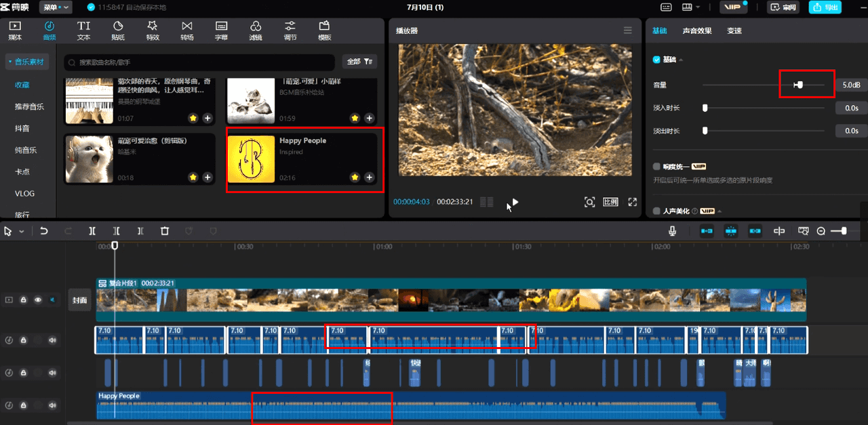Image resolution: width=868 pixels, height=425 pixels.
Task: Expand the 人声美化 section arrow
Action: point(719,211)
